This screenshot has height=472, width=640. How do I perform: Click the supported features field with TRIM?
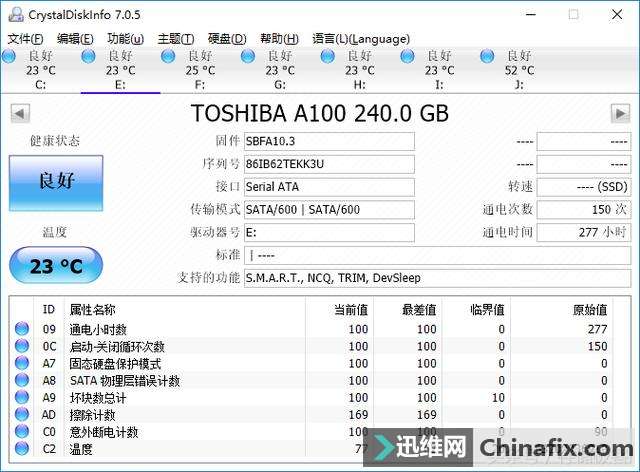pyautogui.click(x=438, y=278)
